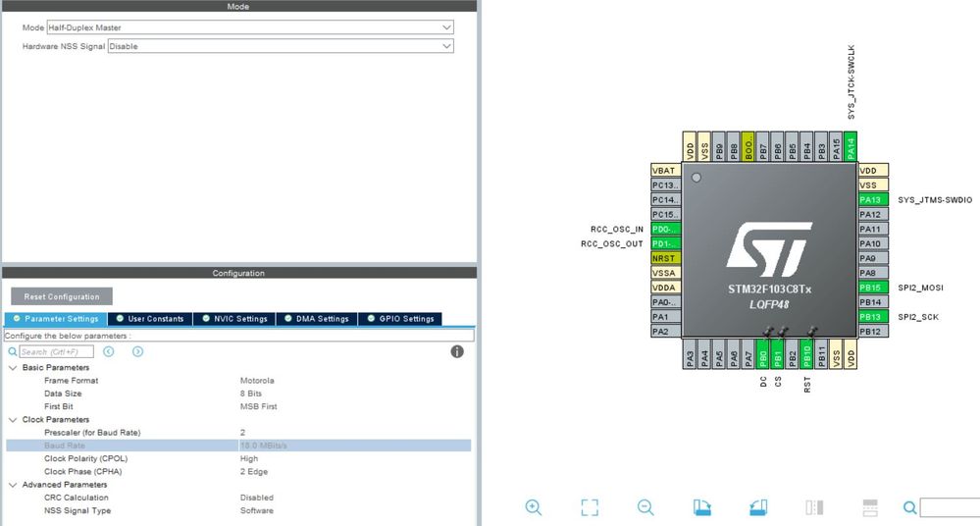Open the Hardware NSS Signal dropdown
This screenshot has height=526, width=980.
tap(281, 46)
